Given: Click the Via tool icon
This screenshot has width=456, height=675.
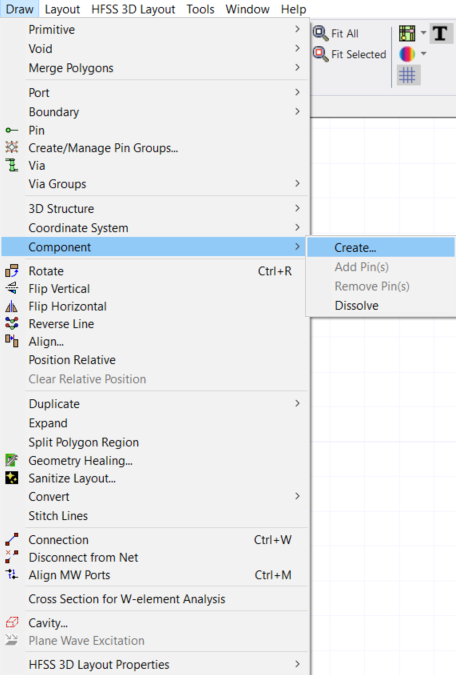Looking at the screenshot, I should point(12,165).
